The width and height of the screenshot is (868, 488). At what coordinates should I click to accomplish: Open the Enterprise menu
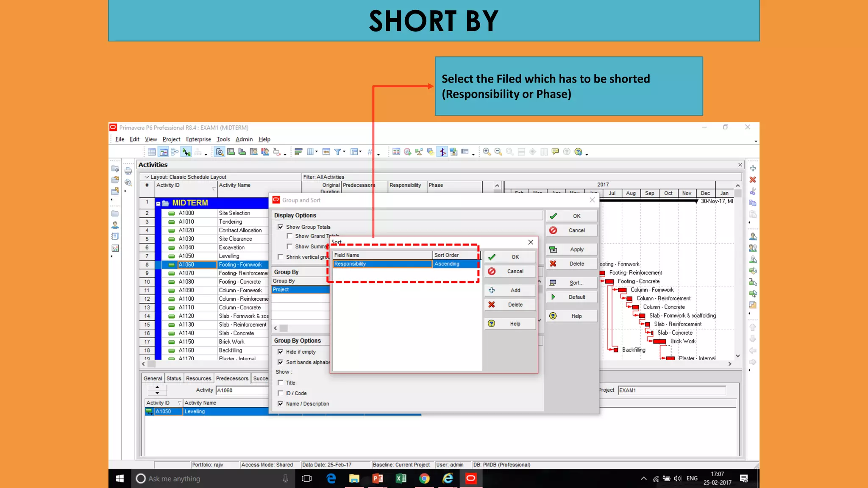pos(198,139)
